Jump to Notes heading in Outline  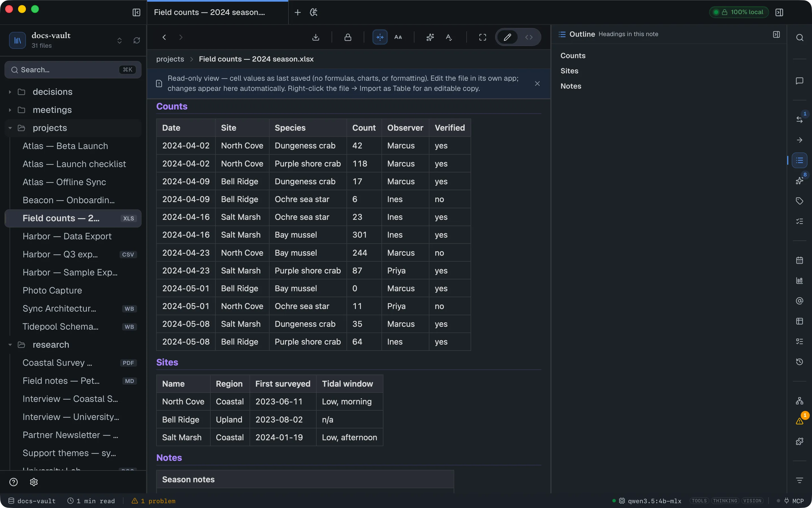[571, 86]
